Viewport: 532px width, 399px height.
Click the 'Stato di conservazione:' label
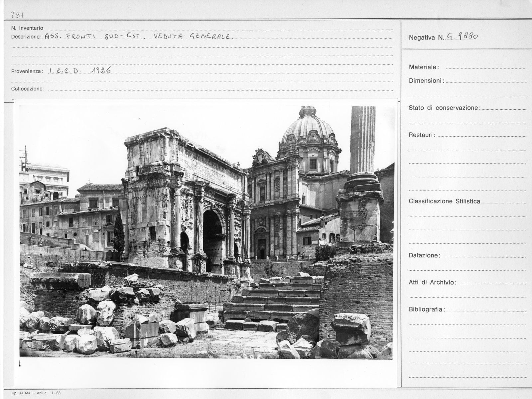(445, 108)
